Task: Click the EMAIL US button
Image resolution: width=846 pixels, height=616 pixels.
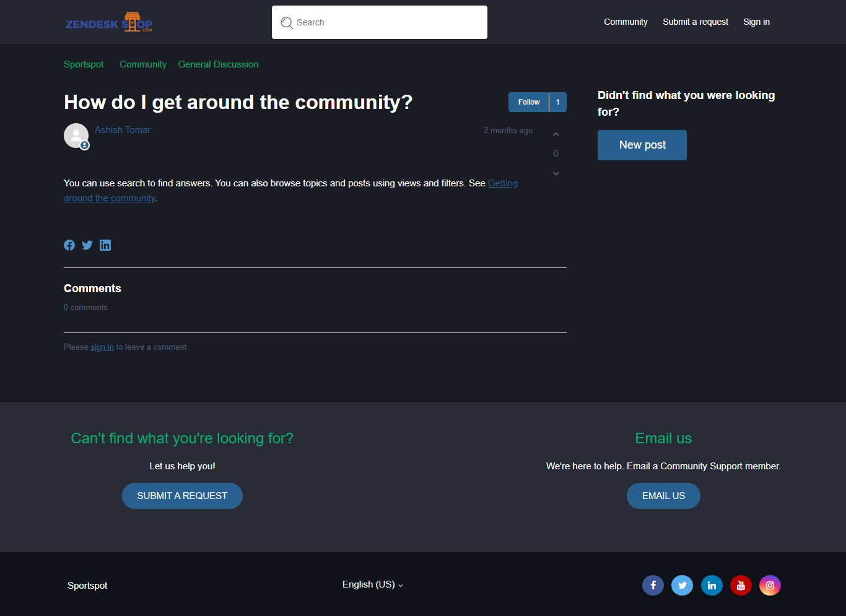Action: tap(663, 496)
